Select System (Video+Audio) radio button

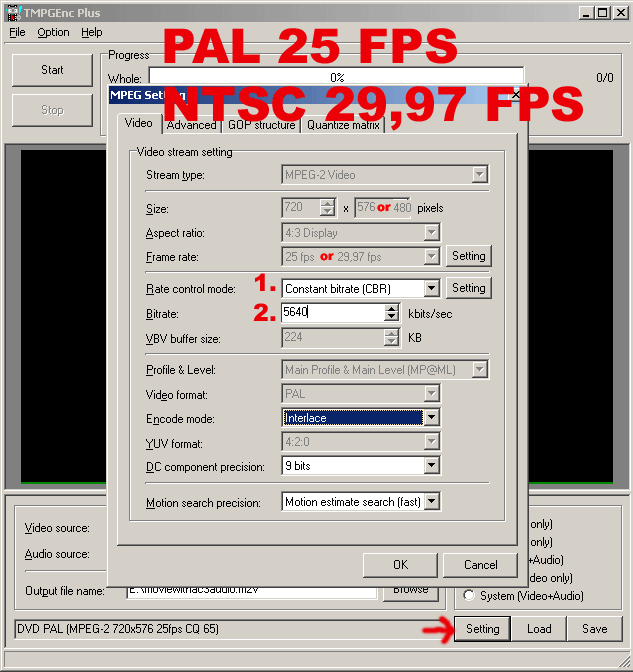point(469,595)
